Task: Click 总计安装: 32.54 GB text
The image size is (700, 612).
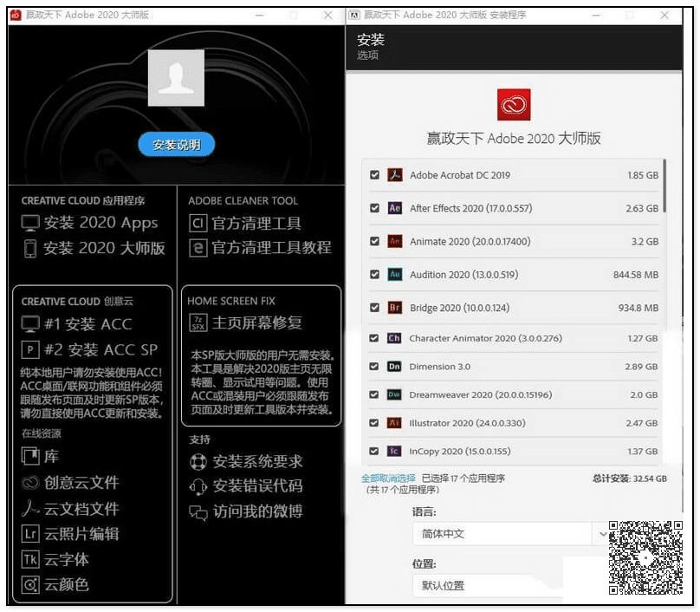Action: [630, 479]
